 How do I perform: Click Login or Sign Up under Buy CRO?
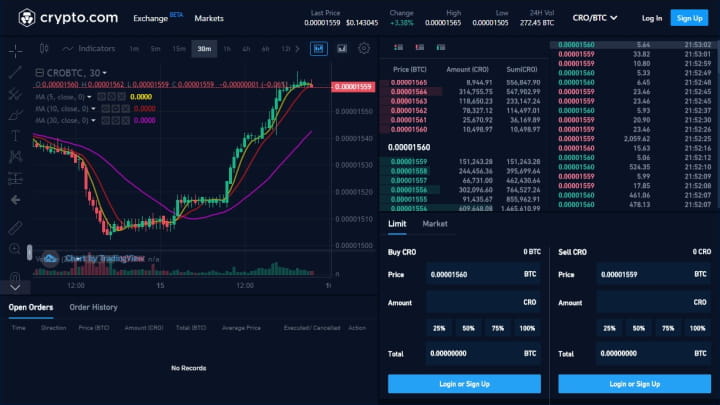(x=464, y=384)
